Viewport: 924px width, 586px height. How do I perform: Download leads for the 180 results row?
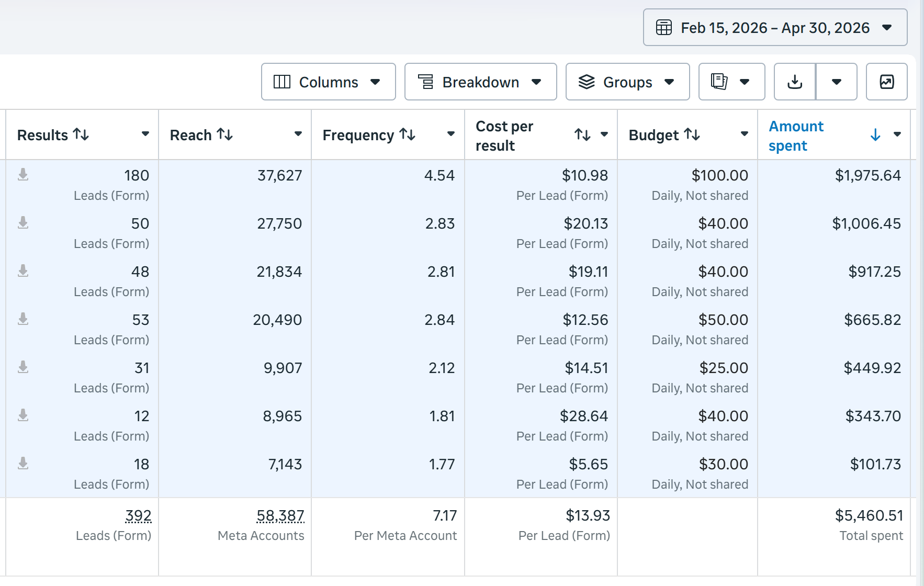pos(23,174)
